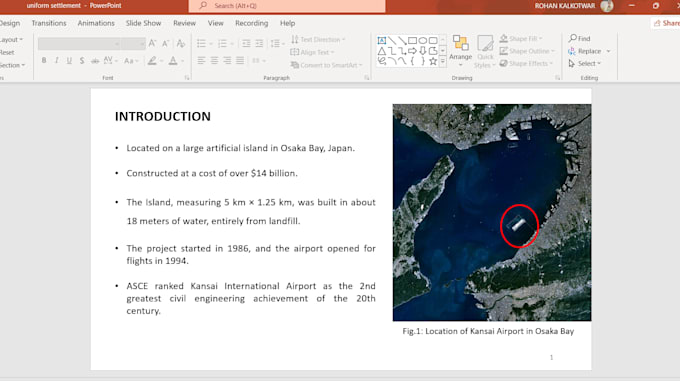Pick the Left Brace shape

pos(412,62)
